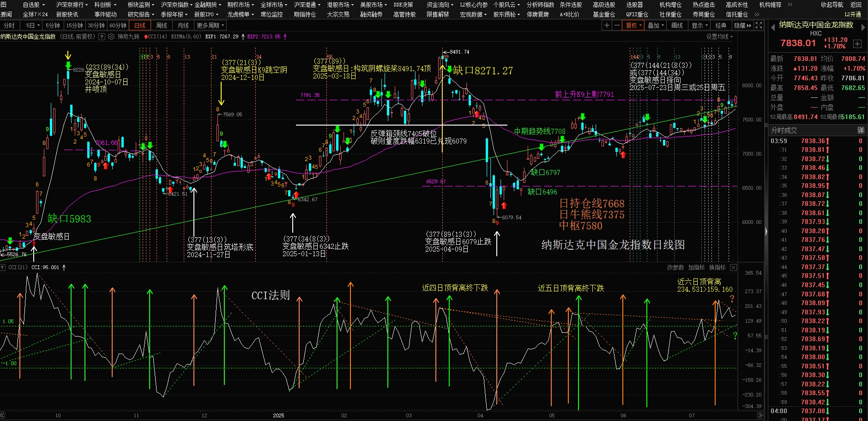This screenshot has width=868, height=421.
Task: Click 收起导航 to collapse navigation
Action: (832, 5)
